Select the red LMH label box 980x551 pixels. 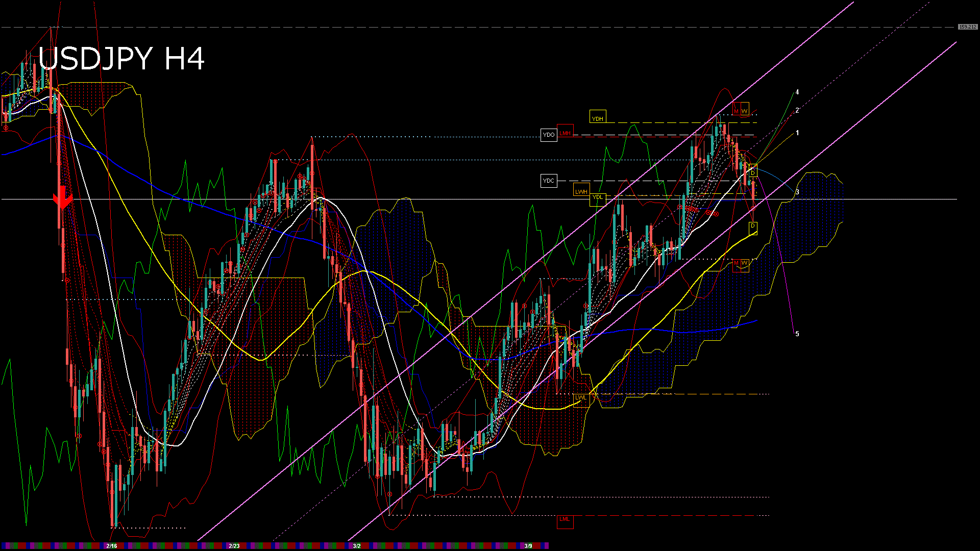pos(565,131)
